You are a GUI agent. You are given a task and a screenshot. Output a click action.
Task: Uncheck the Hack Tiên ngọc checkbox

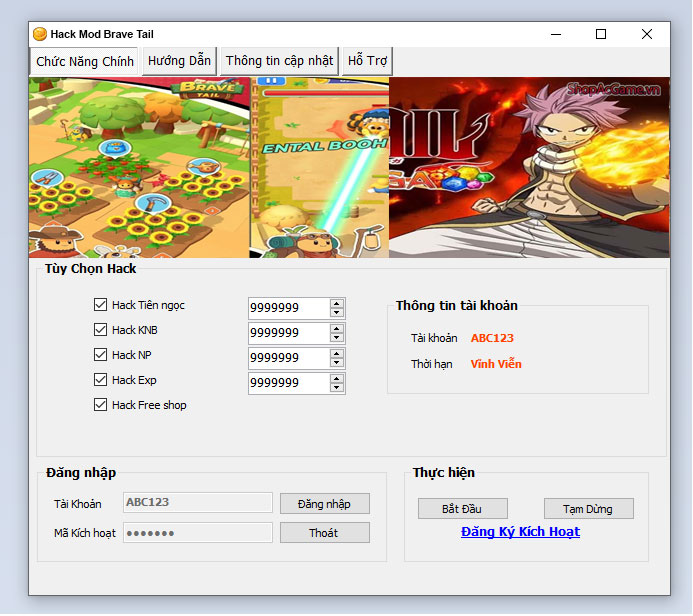100,304
